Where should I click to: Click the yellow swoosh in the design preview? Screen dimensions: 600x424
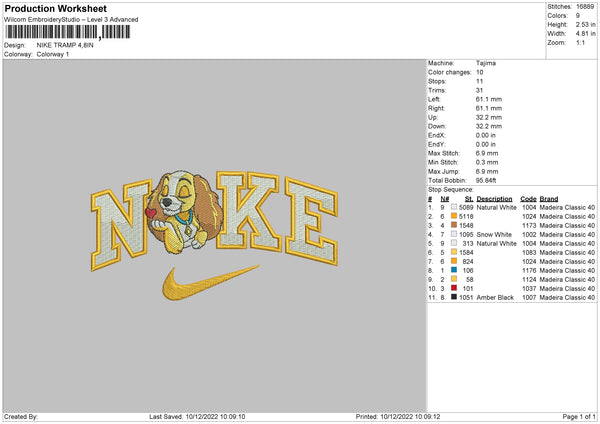[210, 282]
